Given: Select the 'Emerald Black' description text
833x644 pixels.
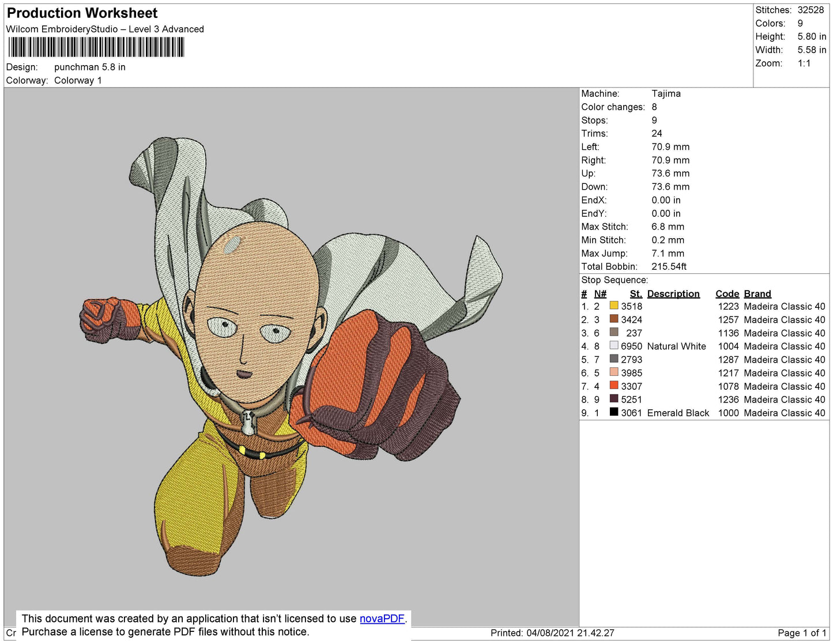Looking at the screenshot, I should pos(678,413).
